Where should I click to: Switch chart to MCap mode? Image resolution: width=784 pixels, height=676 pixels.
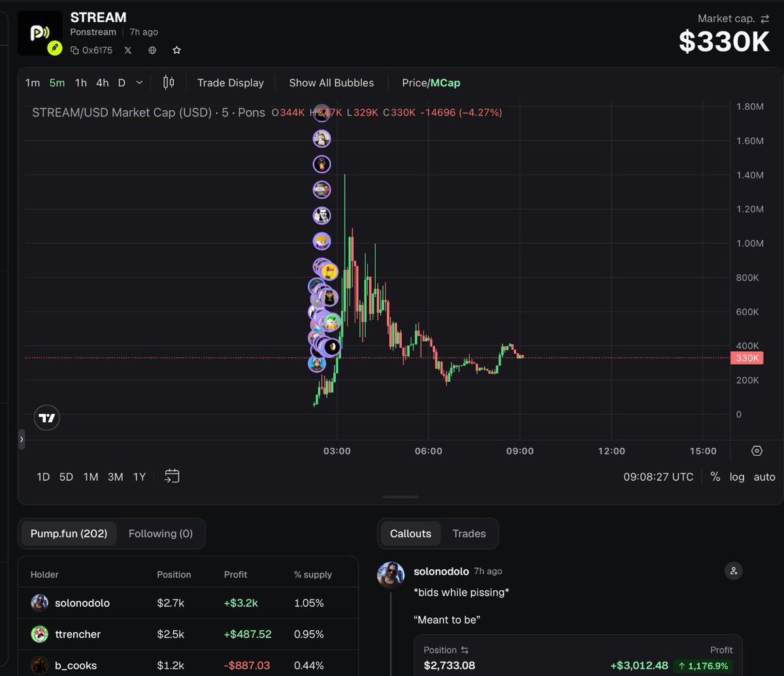446,83
